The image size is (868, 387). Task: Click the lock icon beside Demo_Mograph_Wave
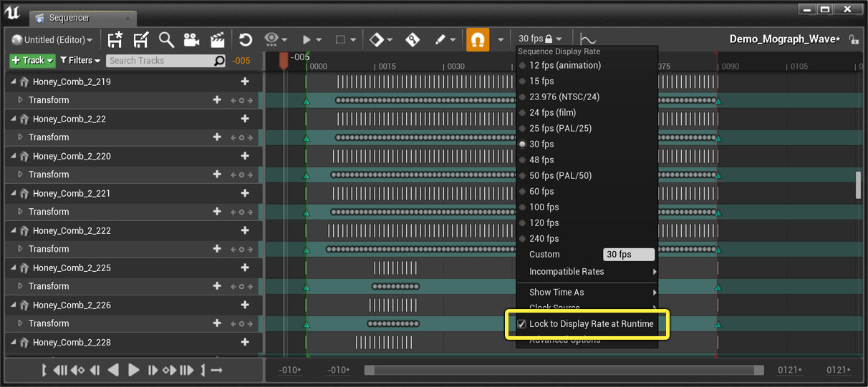pos(853,39)
